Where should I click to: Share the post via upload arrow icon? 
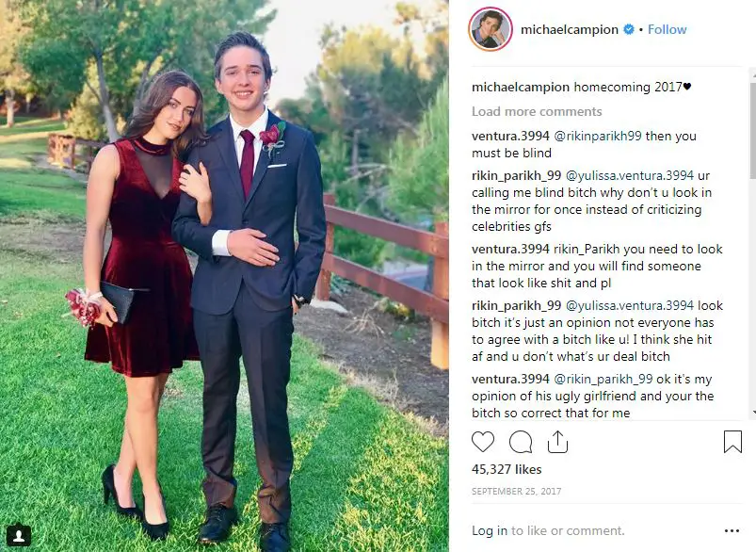pos(557,442)
